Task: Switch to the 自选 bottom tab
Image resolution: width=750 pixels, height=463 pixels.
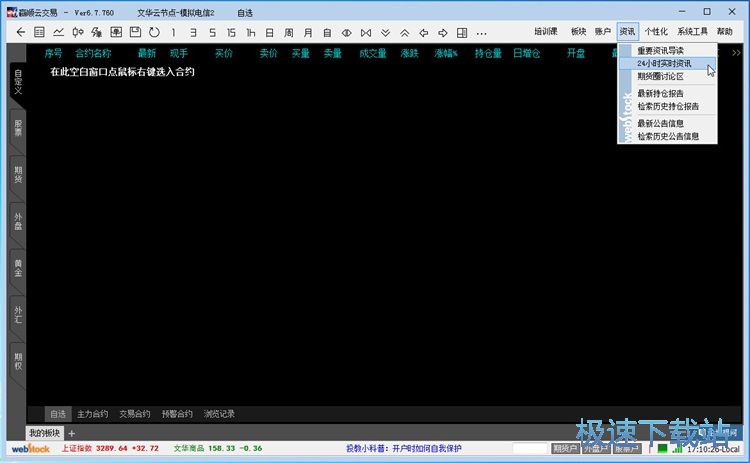Action: pos(58,414)
